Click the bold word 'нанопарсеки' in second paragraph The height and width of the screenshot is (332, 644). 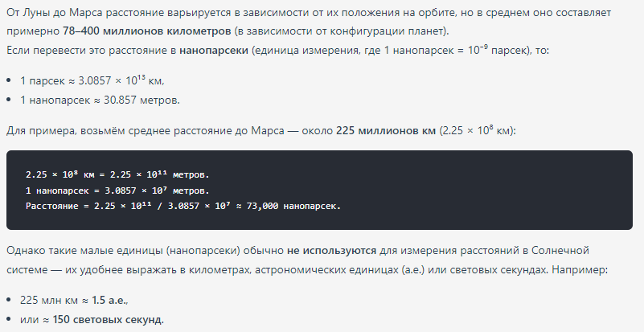214,51
